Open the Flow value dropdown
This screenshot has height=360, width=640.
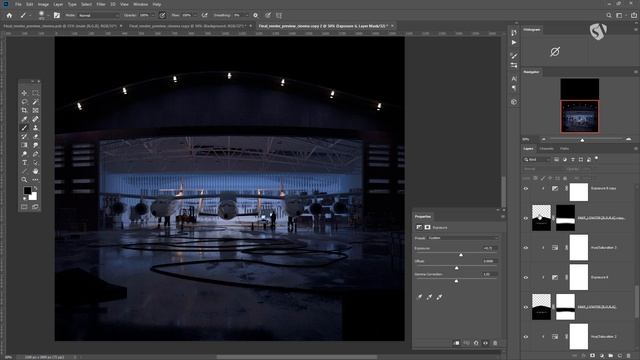tap(195, 16)
